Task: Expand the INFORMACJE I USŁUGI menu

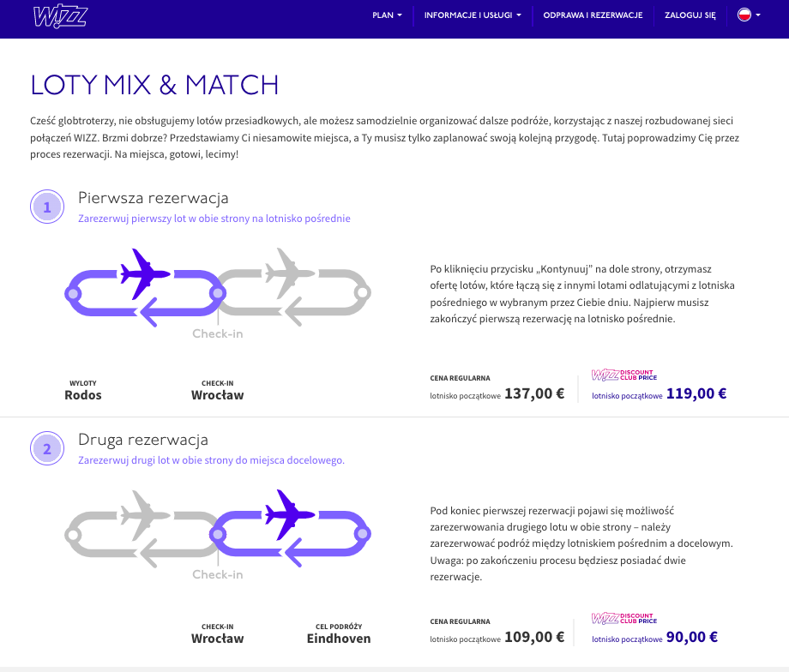Action: coord(473,15)
